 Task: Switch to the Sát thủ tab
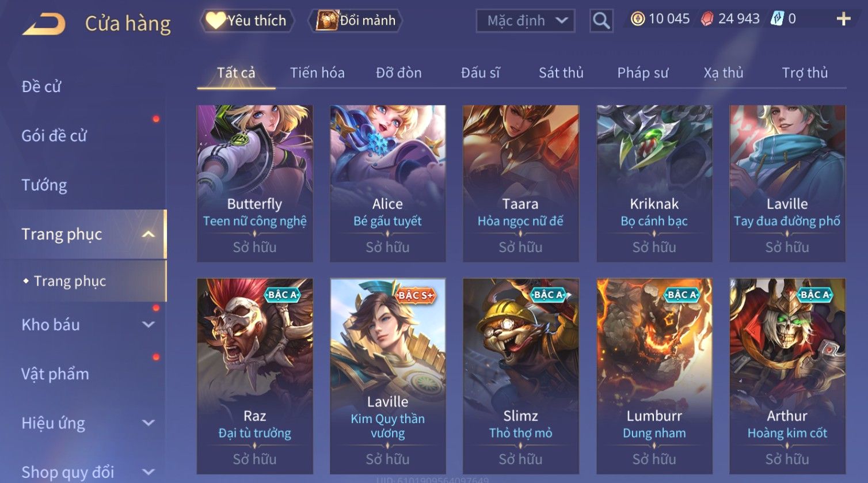(561, 73)
